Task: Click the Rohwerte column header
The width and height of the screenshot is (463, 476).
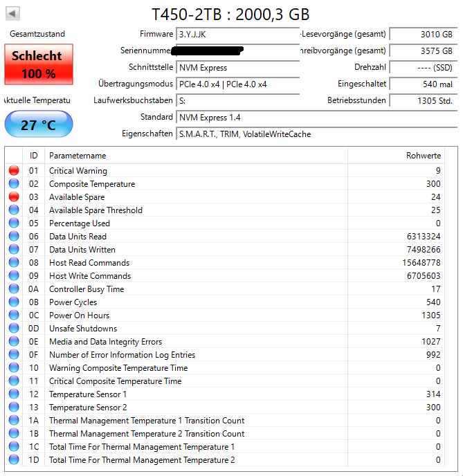Action: [x=396, y=156]
